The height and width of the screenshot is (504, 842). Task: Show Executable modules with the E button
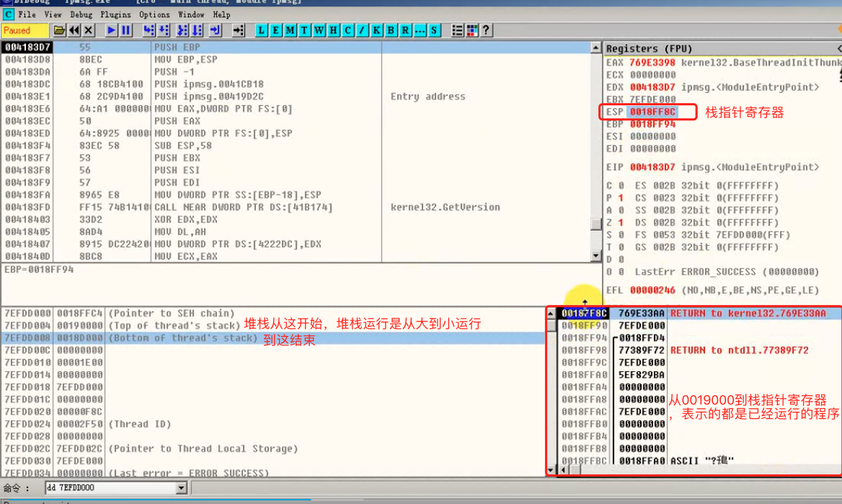pos(275,30)
